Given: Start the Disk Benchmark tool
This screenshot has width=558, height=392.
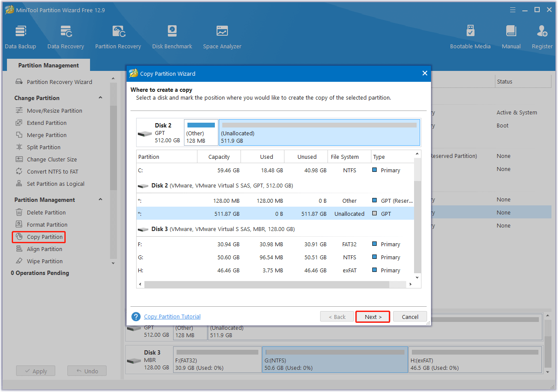Looking at the screenshot, I should click(x=172, y=37).
